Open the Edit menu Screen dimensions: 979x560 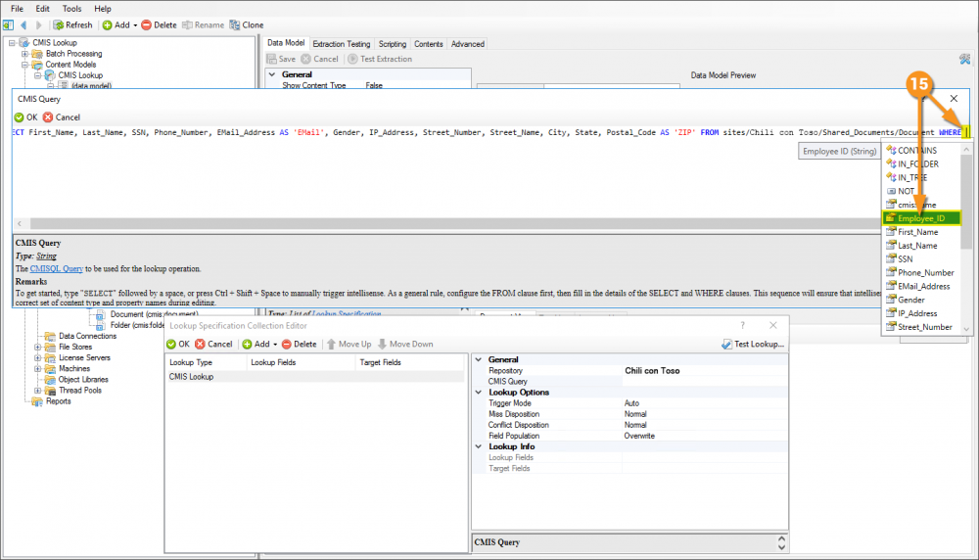(x=42, y=9)
